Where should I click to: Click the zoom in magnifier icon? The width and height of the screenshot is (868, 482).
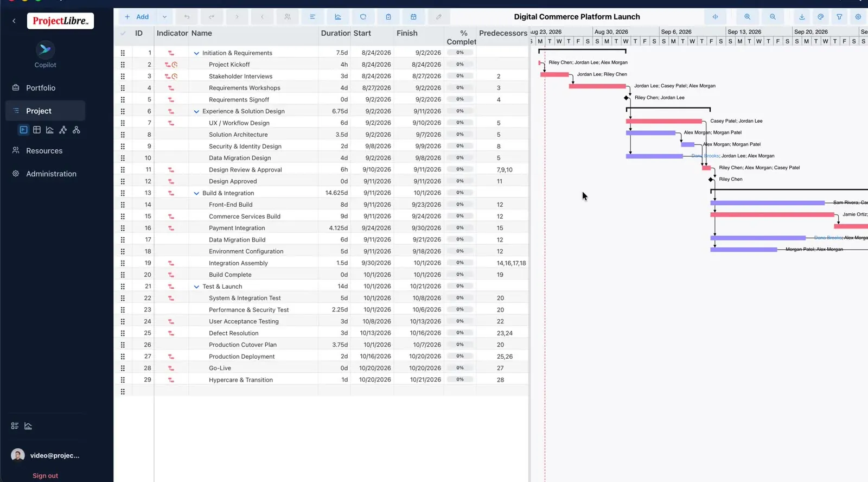point(748,17)
